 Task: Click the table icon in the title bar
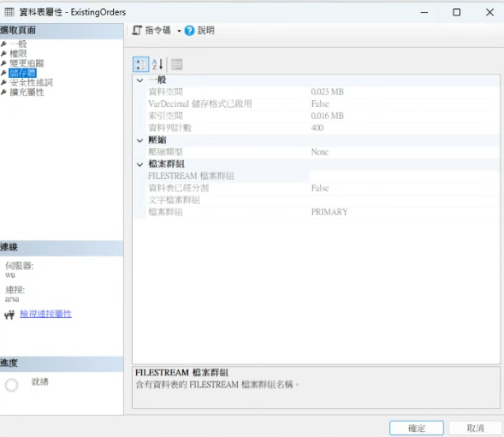pos(9,12)
